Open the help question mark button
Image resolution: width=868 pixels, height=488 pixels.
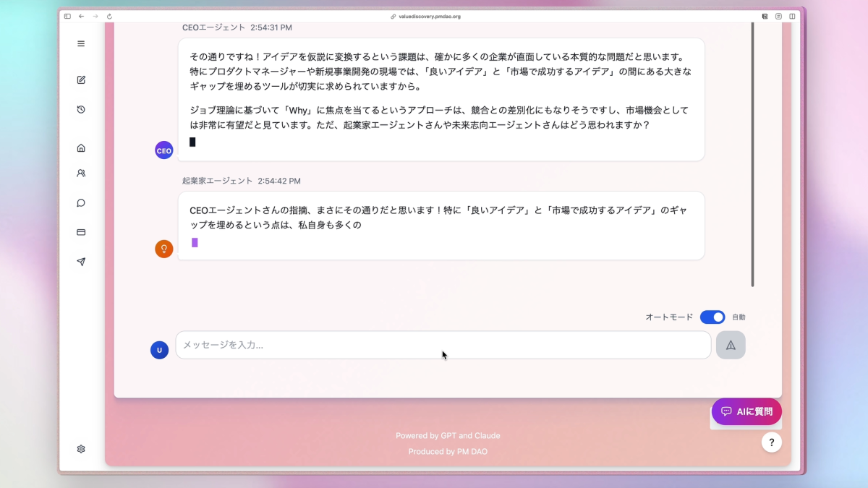point(771,442)
